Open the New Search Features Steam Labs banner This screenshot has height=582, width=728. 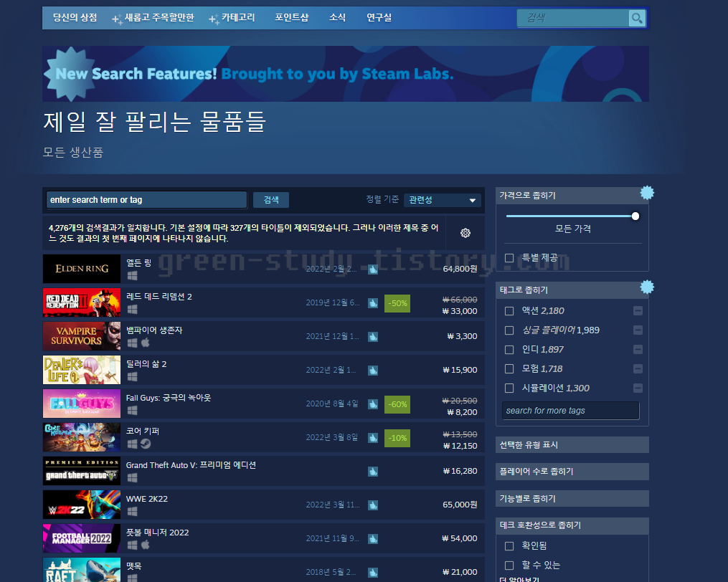click(346, 74)
